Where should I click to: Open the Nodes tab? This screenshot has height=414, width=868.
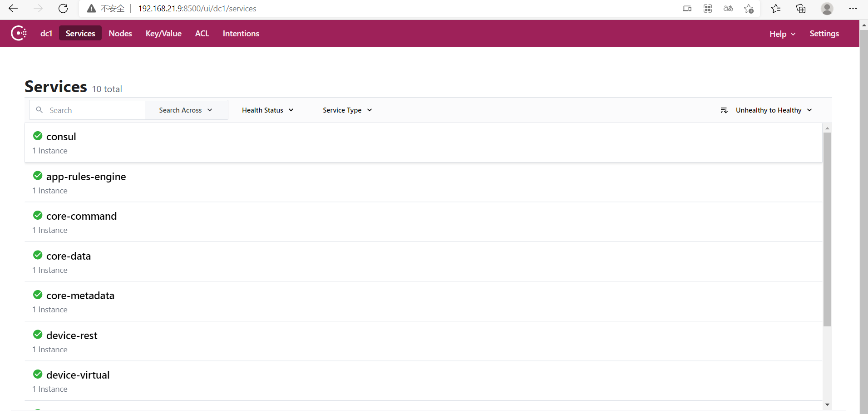click(x=120, y=33)
